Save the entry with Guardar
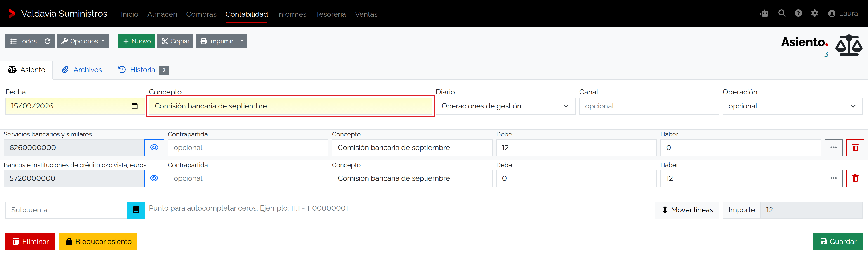The image size is (868, 263). pyautogui.click(x=838, y=242)
